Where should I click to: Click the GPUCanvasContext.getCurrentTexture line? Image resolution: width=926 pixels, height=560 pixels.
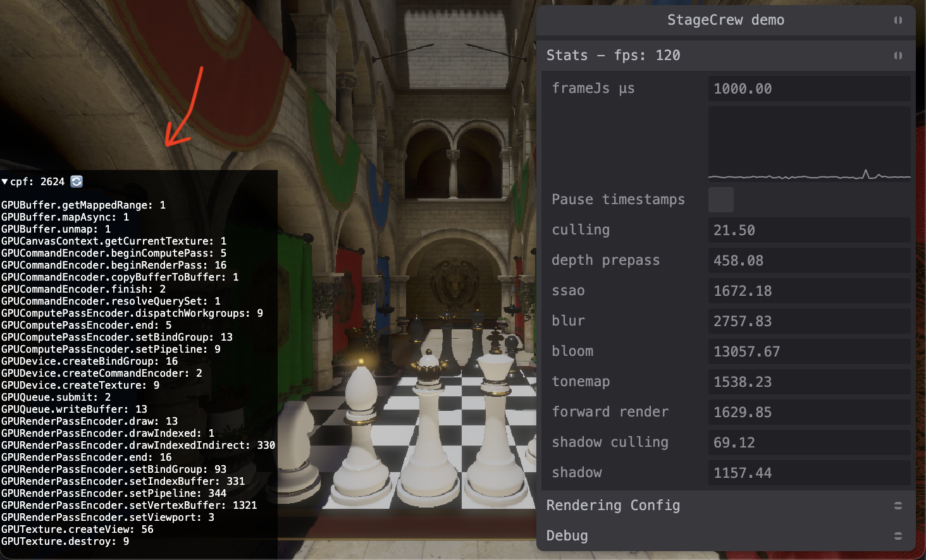[x=113, y=241]
